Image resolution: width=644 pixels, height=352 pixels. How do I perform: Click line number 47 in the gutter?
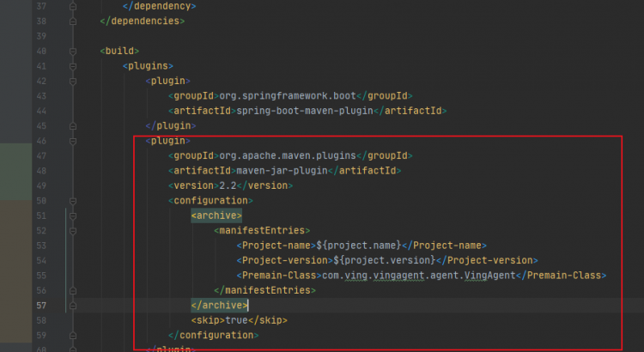click(x=39, y=155)
